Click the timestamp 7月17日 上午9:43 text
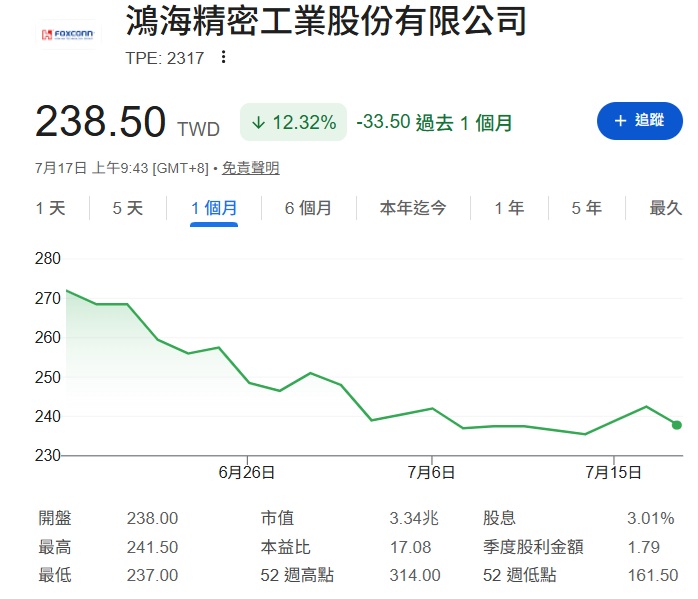The image size is (698, 599). [91, 168]
